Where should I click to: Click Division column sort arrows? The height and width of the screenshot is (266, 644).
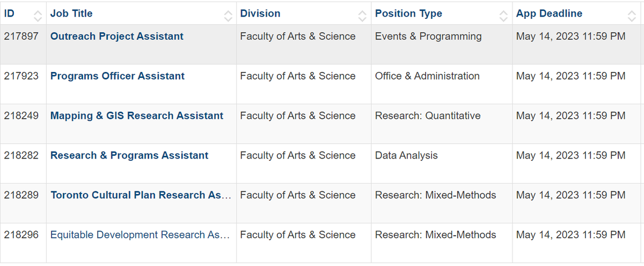pyautogui.click(x=363, y=16)
